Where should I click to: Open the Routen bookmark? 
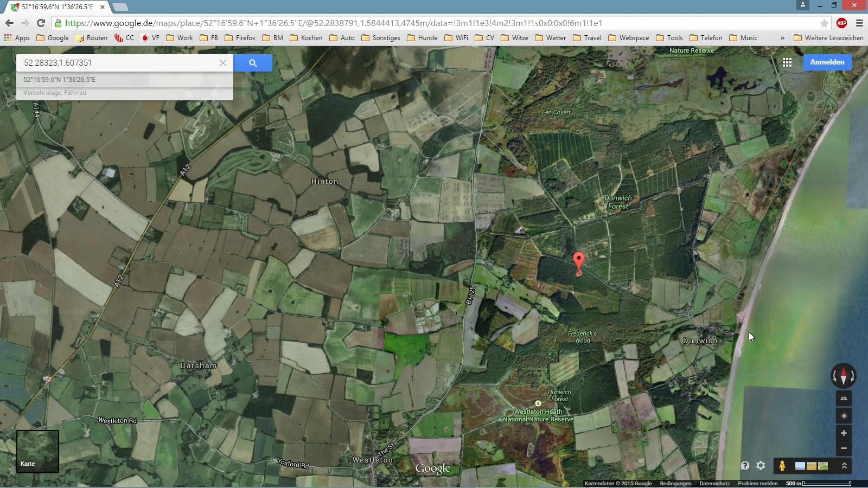pos(91,38)
